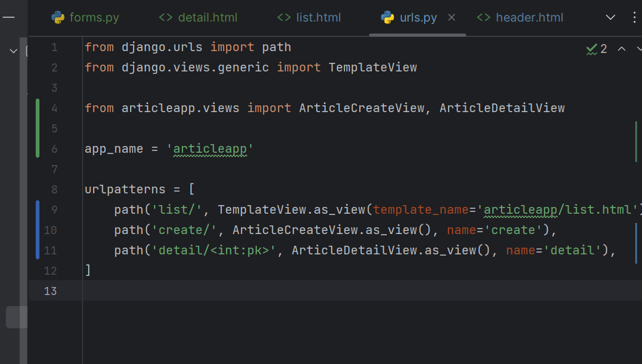Image resolution: width=642 pixels, height=364 pixels.
Task: Click 'TemplateView' on the line 2 import
Action: (373, 68)
